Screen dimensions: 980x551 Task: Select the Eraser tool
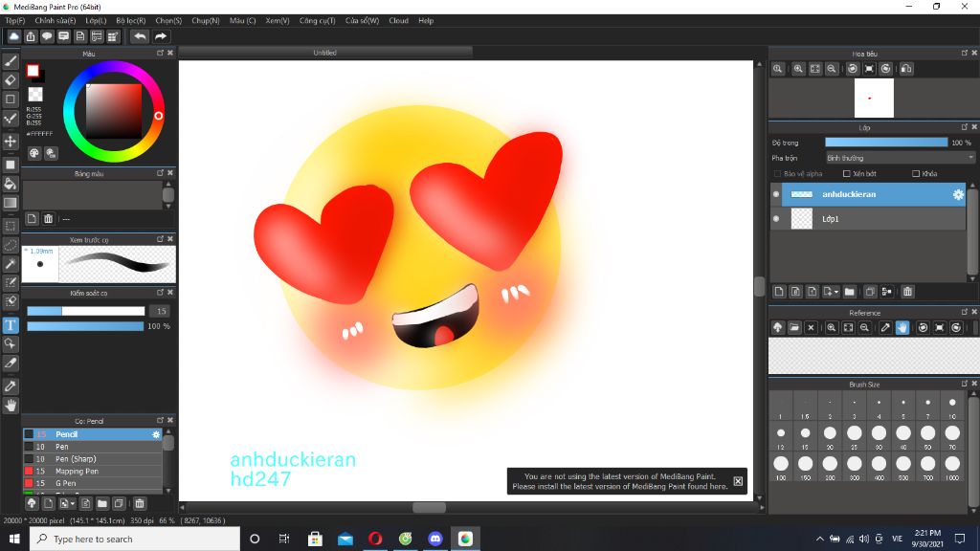pyautogui.click(x=11, y=80)
